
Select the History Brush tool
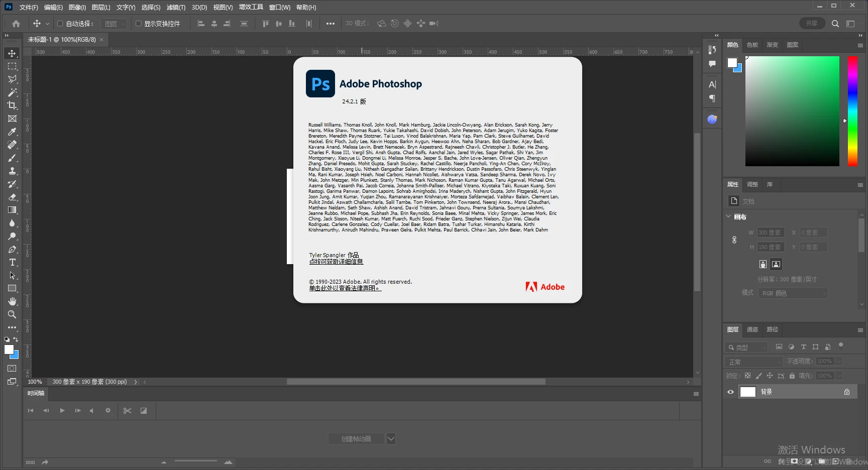[12, 184]
